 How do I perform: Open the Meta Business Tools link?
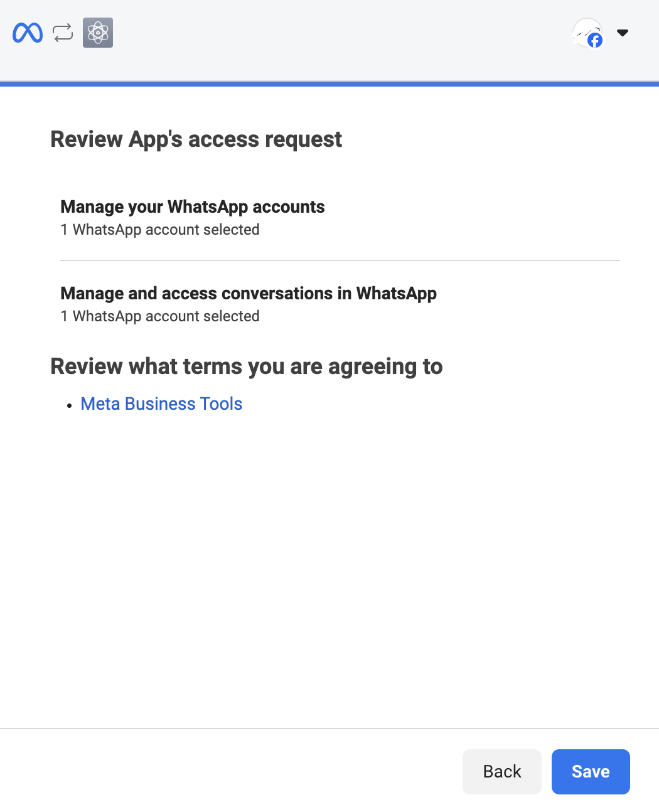click(161, 403)
